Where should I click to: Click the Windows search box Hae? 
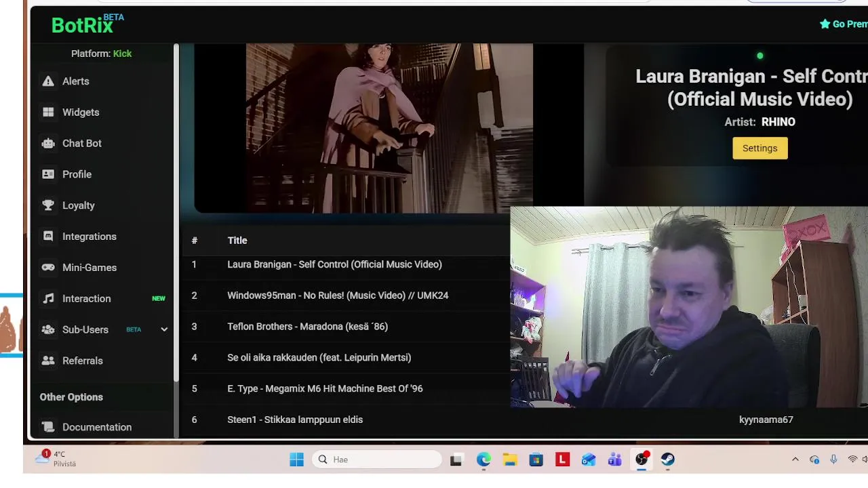[377, 460]
